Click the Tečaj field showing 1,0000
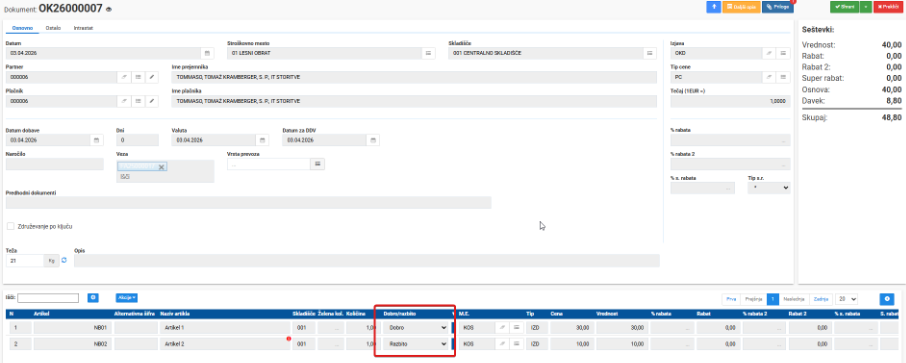Screen dimensions: 906x363 (x=730, y=101)
